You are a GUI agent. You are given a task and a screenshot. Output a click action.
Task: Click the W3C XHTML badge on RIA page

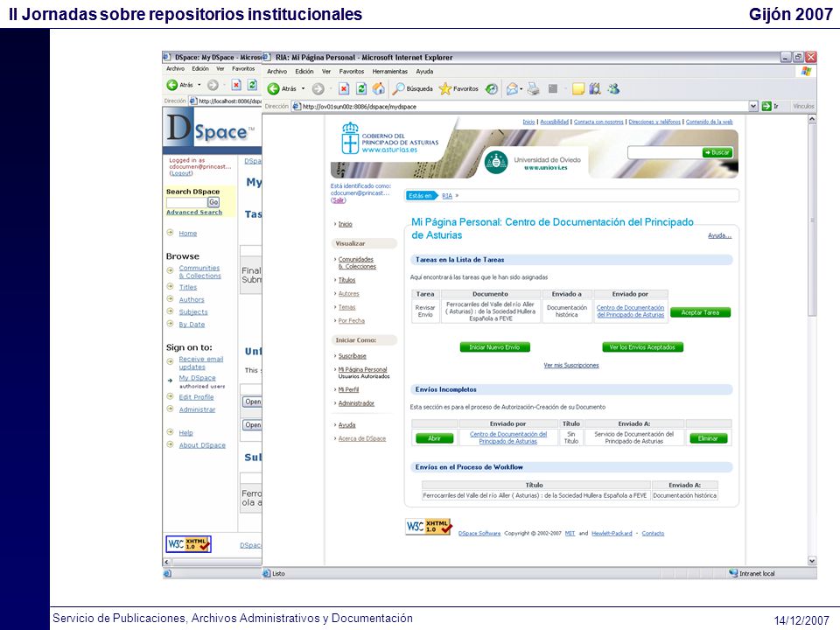(429, 527)
